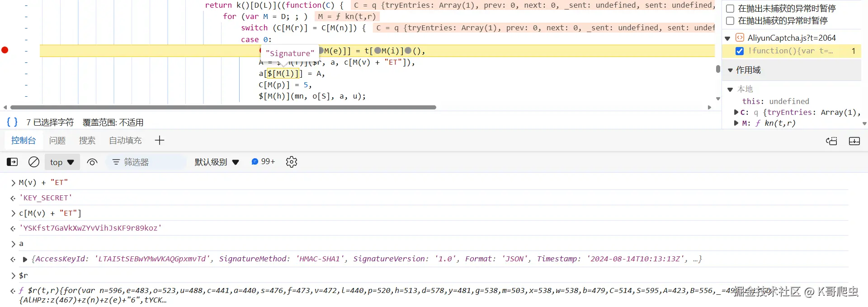Switch to the 自动填充 autofill tab

[x=125, y=141]
